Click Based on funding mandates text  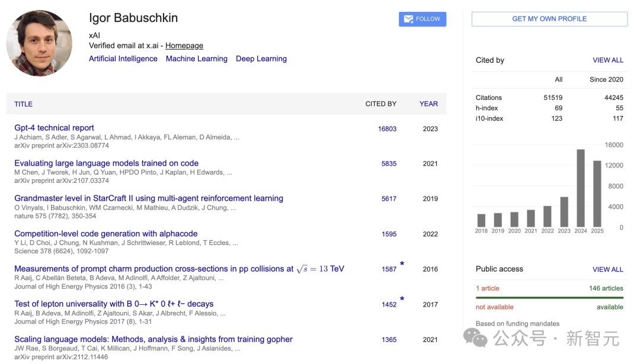pyautogui.click(x=517, y=324)
